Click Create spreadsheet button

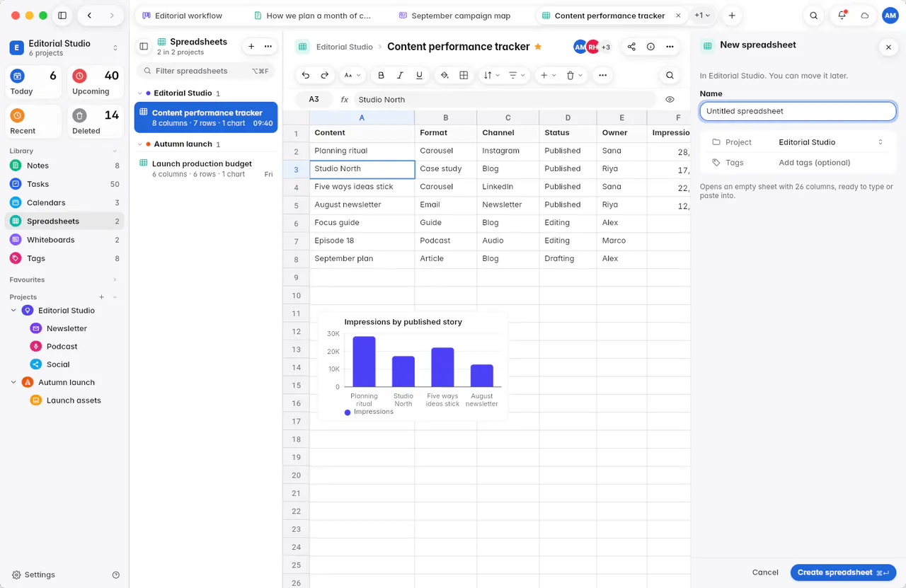pos(843,572)
